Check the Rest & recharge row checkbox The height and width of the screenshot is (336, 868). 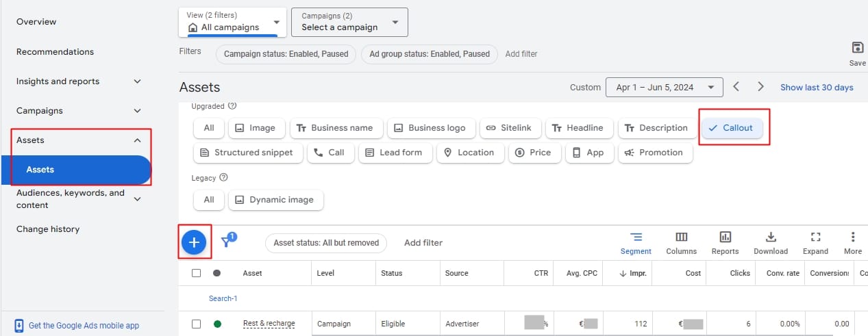tap(197, 324)
